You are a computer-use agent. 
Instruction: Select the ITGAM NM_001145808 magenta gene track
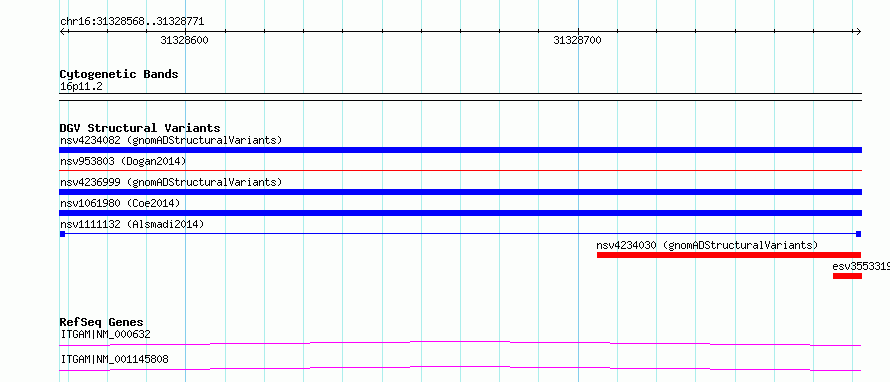pyautogui.click(x=460, y=368)
